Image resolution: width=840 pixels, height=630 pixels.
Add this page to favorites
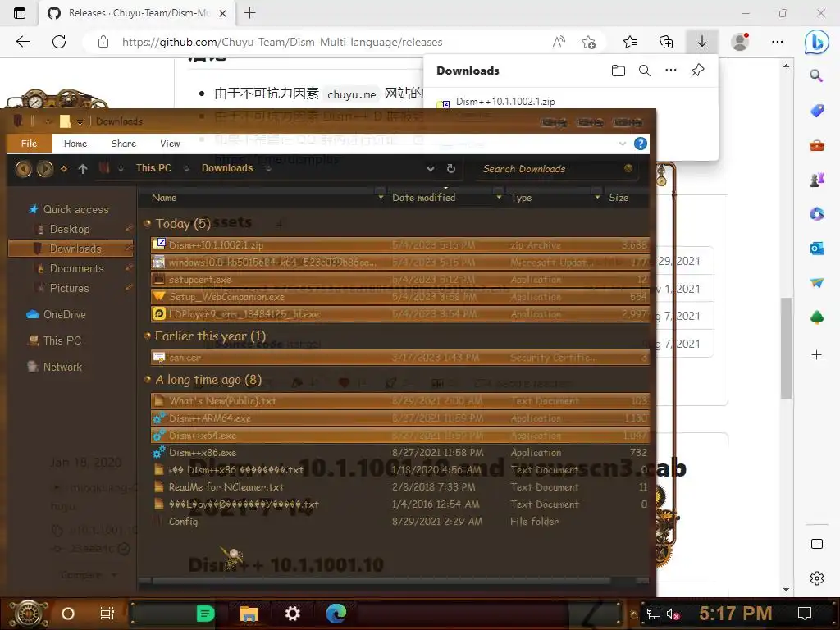(588, 42)
